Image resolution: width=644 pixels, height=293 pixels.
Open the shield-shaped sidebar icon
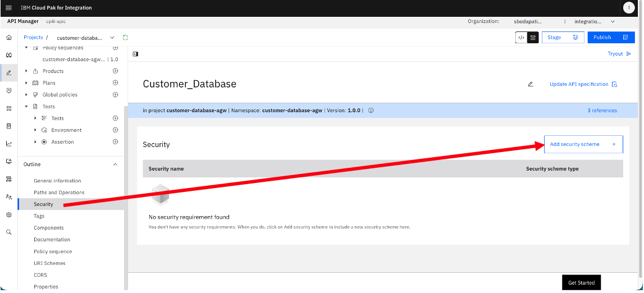click(x=9, y=91)
